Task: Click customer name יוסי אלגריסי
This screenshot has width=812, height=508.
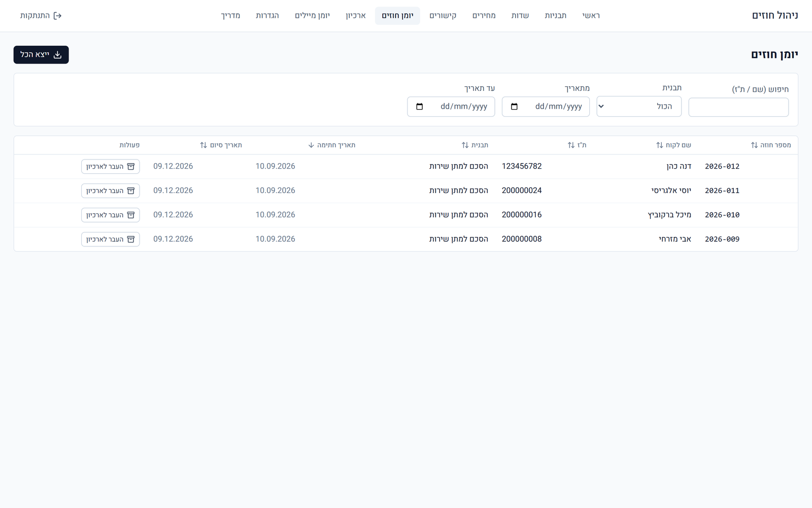Action: (671, 191)
